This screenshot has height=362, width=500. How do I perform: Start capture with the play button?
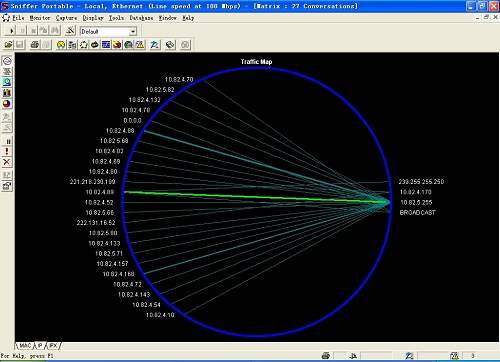click(x=11, y=31)
